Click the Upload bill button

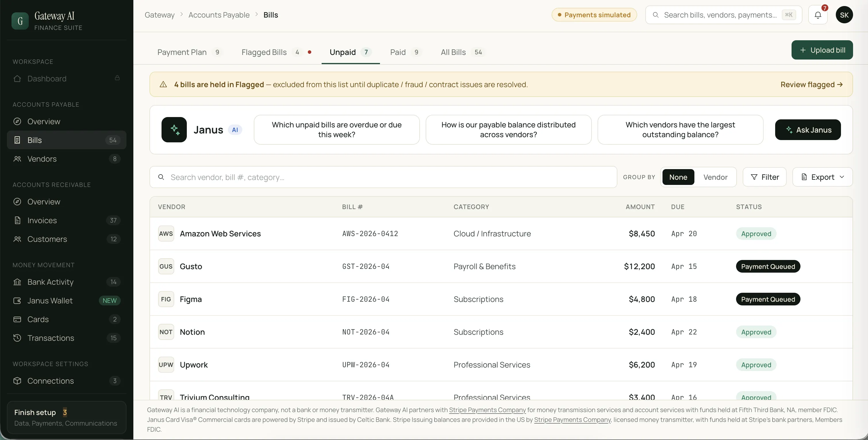pyautogui.click(x=822, y=50)
